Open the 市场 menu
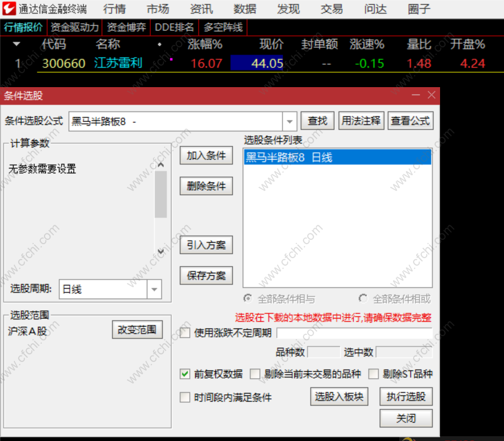Viewport: 504px width, 441px height. (158, 9)
